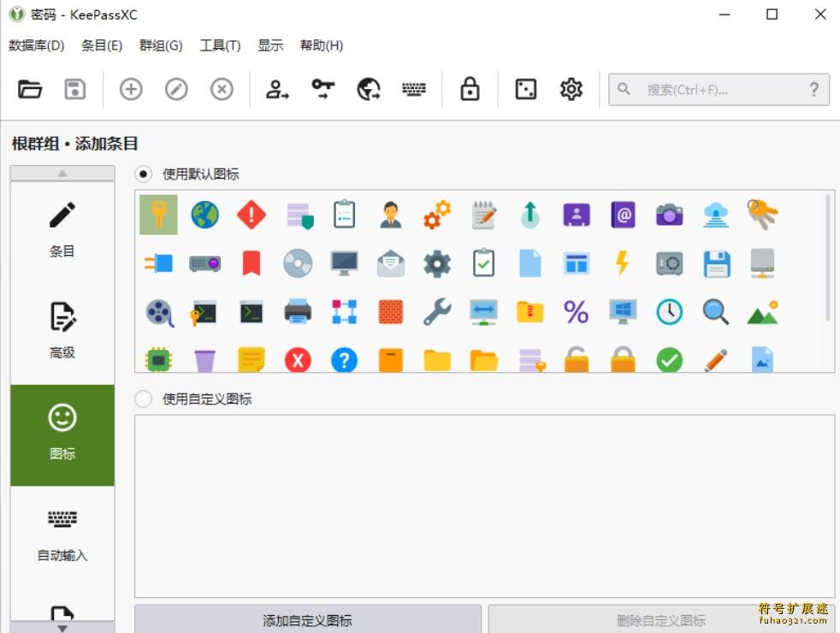The height and width of the screenshot is (633, 840).
Task: Choose the green microchip icon
Action: (158, 360)
